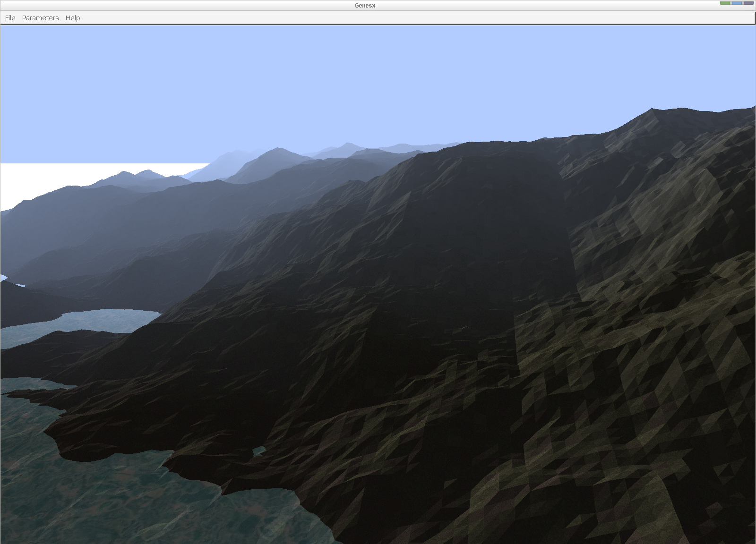Open the File menu
756x544 pixels.
pyautogui.click(x=10, y=18)
